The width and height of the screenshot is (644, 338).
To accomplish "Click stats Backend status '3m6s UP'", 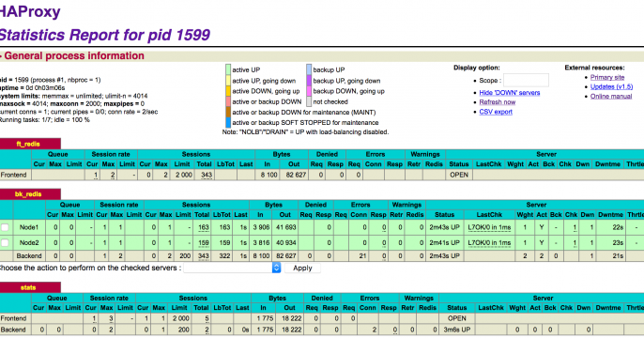I will coord(456,330).
